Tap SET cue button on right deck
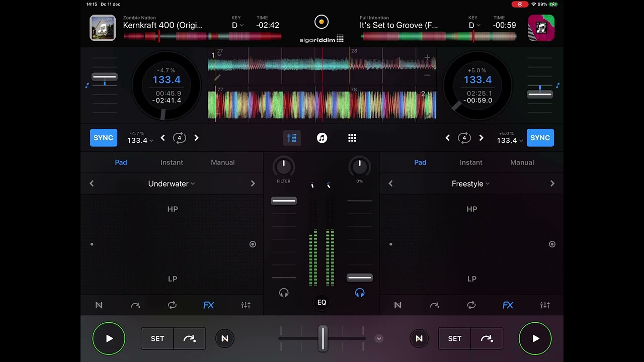 click(x=454, y=339)
